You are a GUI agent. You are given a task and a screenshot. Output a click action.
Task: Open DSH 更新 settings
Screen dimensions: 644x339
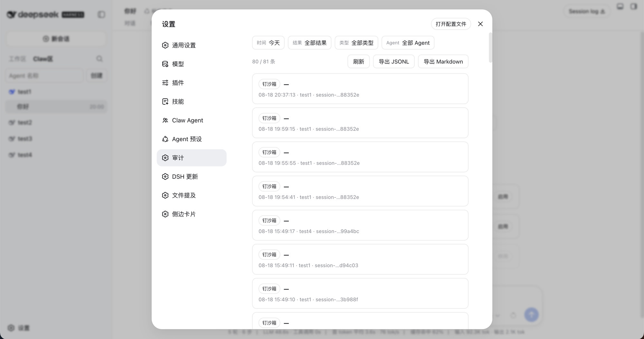pos(192,177)
